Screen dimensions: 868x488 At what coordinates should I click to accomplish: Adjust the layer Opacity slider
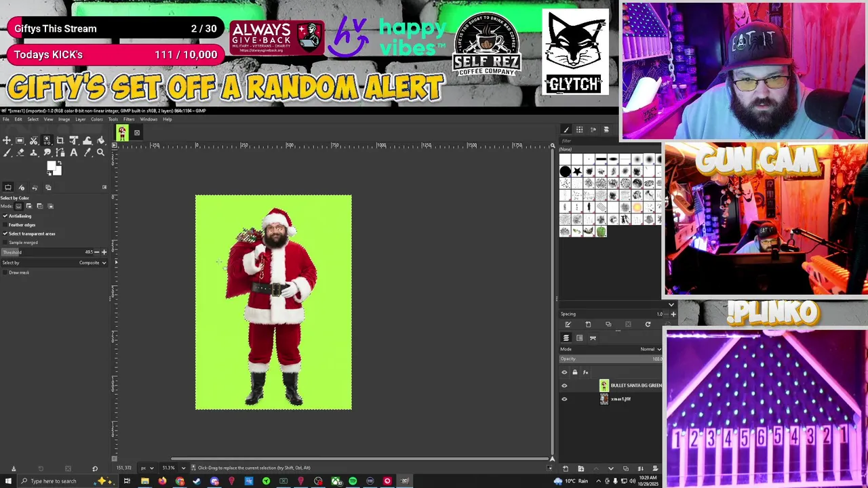click(610, 359)
